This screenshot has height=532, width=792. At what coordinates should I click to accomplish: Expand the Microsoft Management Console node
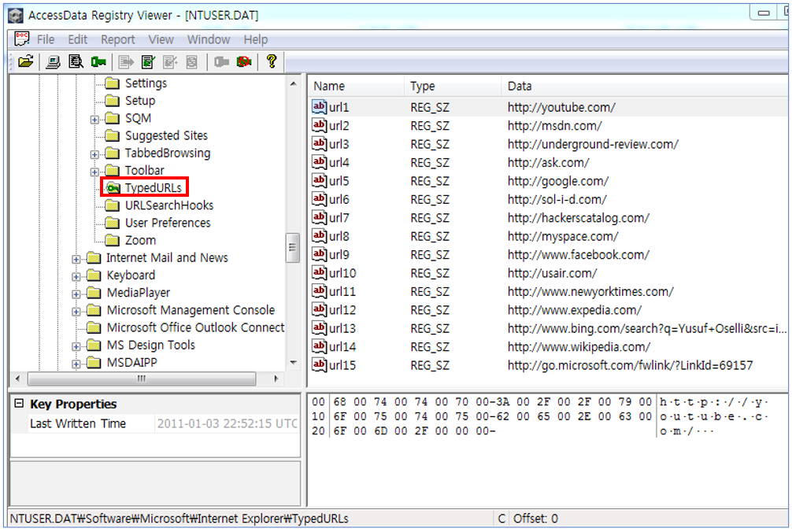pos(76,312)
